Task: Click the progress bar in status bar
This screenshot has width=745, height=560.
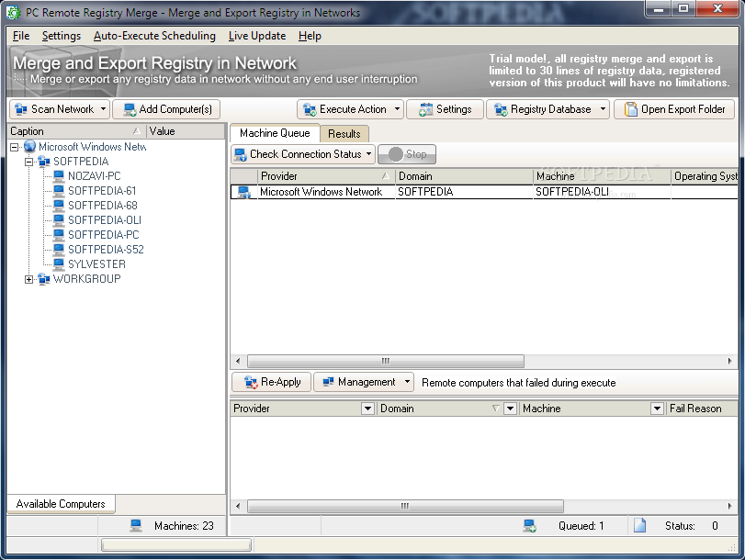Action: point(176,544)
